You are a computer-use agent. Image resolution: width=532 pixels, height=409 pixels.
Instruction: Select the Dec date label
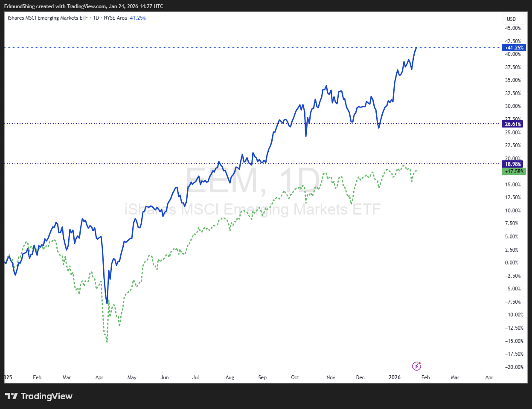360,377
